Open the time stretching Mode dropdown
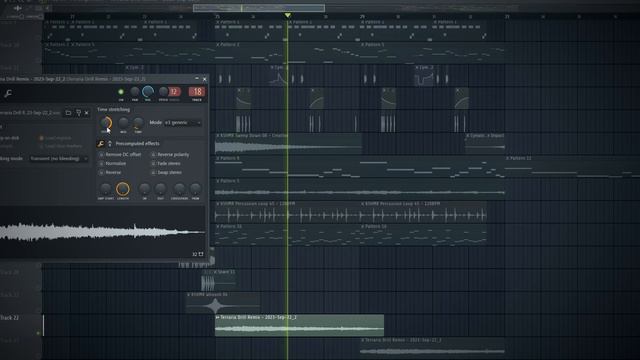This screenshot has width=640, height=360. [x=182, y=122]
